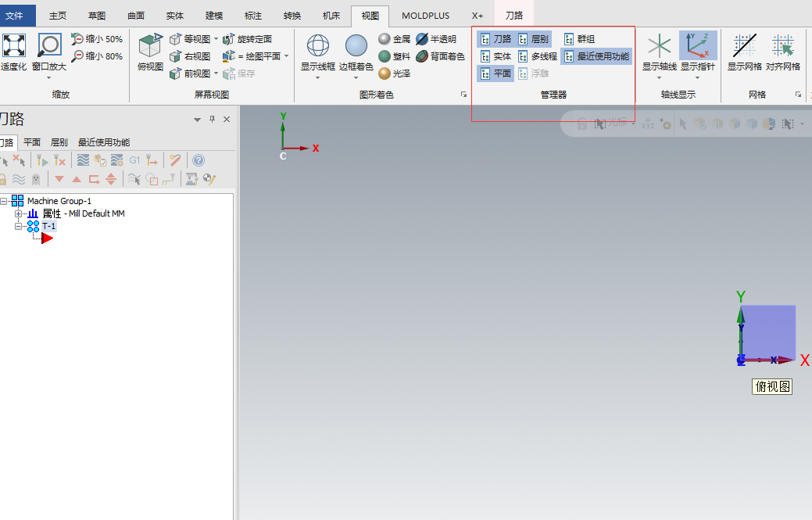
Task: Click the 塑料 plastic shading sphere
Action: 382,56
